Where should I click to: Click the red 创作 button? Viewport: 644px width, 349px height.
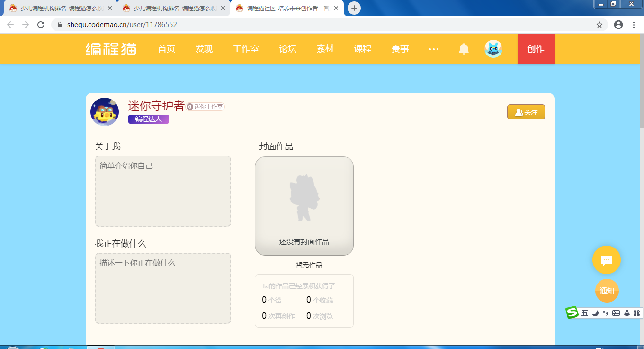[536, 49]
